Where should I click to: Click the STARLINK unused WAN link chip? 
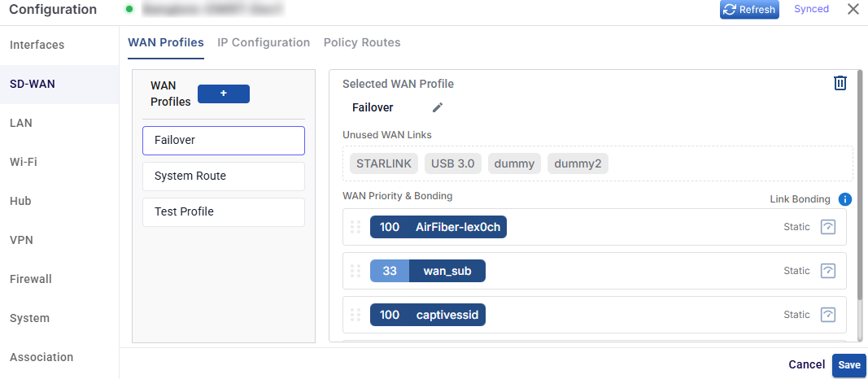pyautogui.click(x=384, y=163)
